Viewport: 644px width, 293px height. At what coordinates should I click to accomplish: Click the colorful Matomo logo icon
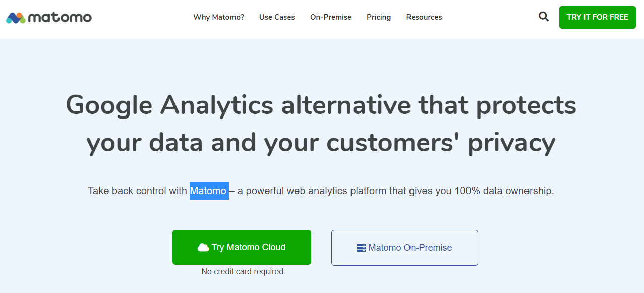16,18
